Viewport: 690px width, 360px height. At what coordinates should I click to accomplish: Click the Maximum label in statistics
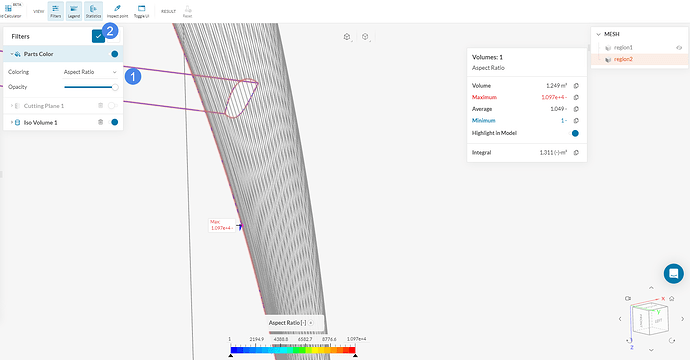(x=484, y=97)
